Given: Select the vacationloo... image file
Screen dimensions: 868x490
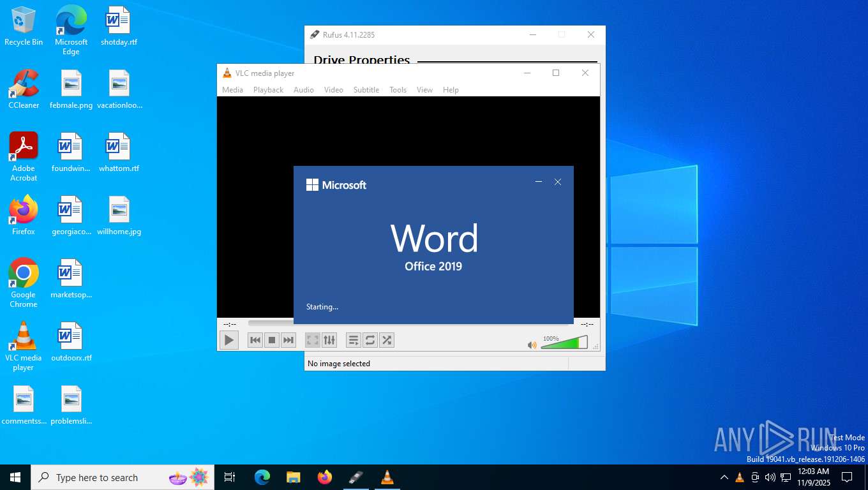Looking at the screenshot, I should pyautogui.click(x=119, y=89).
